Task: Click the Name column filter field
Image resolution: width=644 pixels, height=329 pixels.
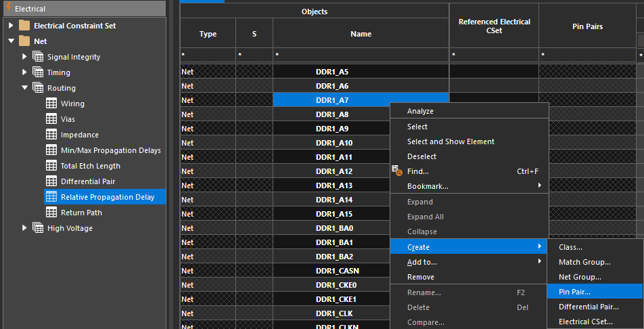Action: pos(361,54)
